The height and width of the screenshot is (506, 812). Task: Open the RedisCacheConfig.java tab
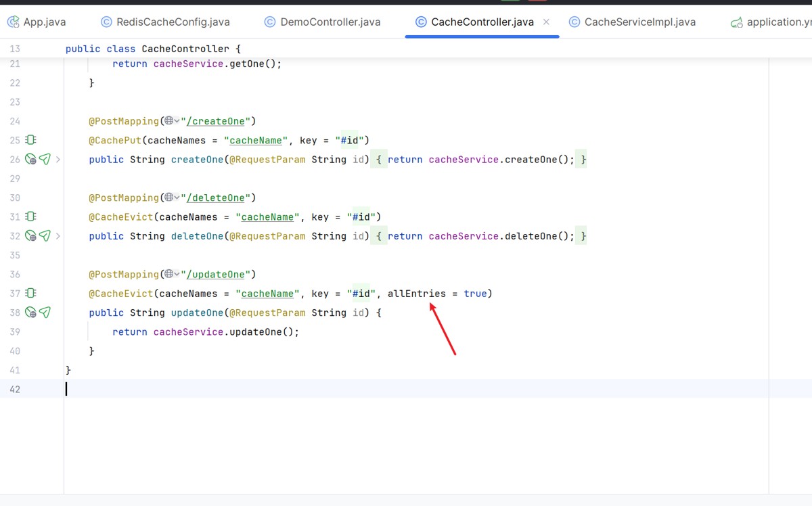tap(165, 22)
